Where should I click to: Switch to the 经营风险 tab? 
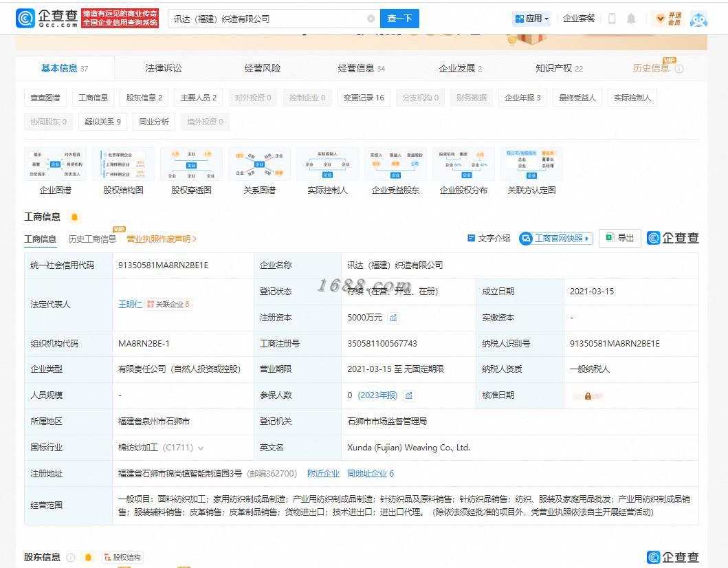click(x=263, y=68)
